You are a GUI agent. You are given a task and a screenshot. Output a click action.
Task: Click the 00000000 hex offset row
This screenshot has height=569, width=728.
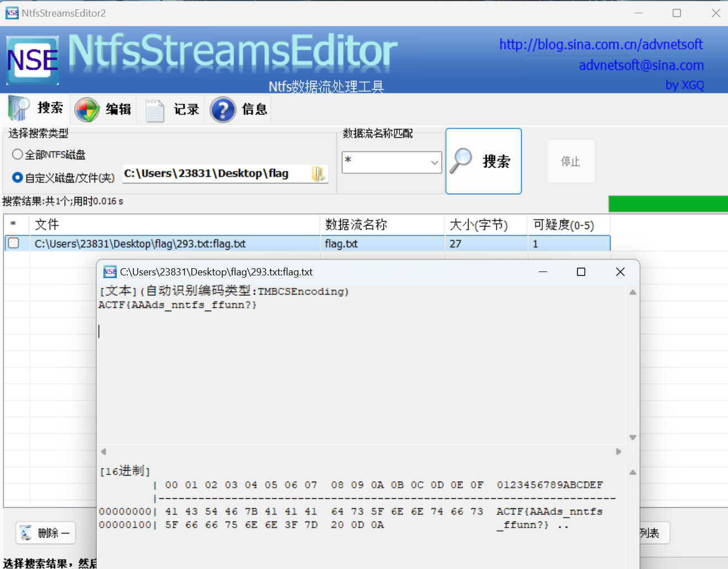pos(351,511)
